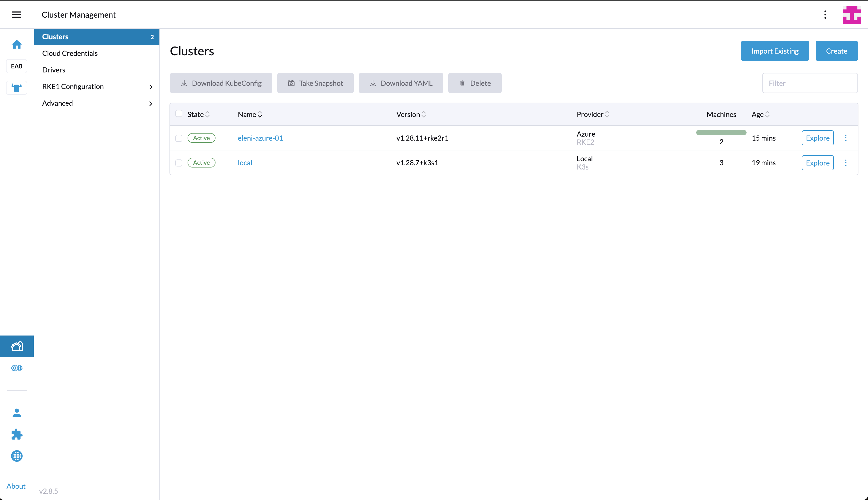Click the Filter input field
Viewport: 868px width, 500px height.
tap(810, 83)
